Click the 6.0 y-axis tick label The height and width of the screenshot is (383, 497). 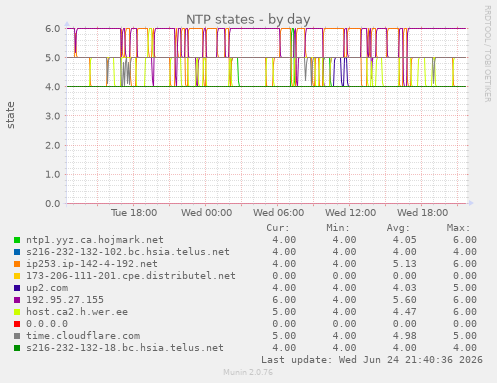coord(53,28)
